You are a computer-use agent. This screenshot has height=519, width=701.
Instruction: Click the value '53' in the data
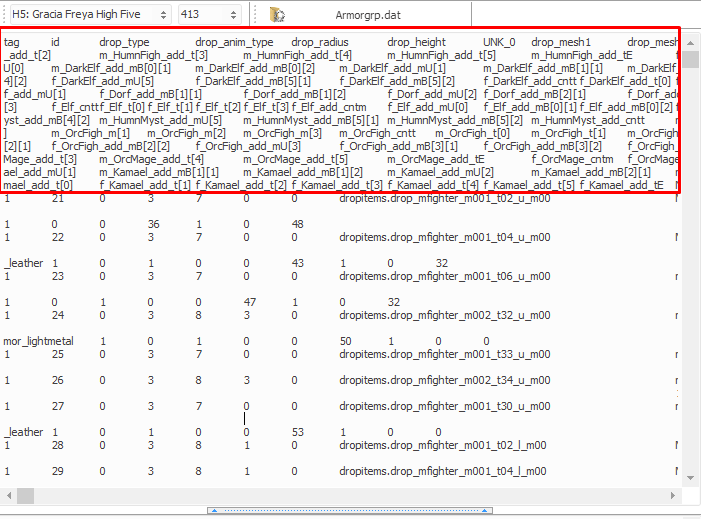[x=297, y=432]
